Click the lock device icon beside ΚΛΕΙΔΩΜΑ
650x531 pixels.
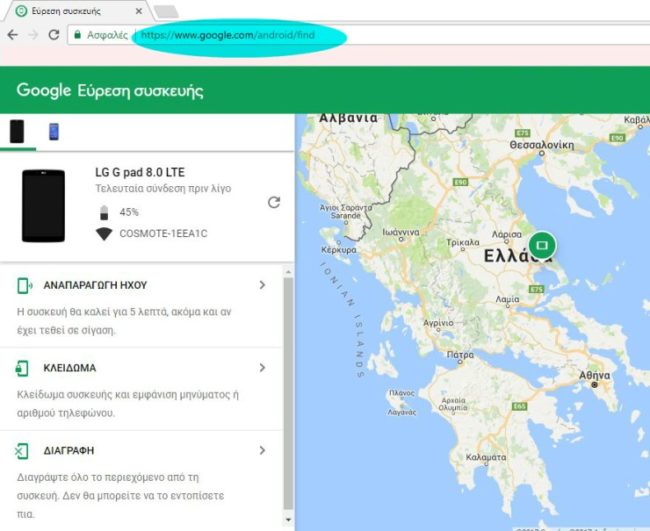[x=23, y=368]
